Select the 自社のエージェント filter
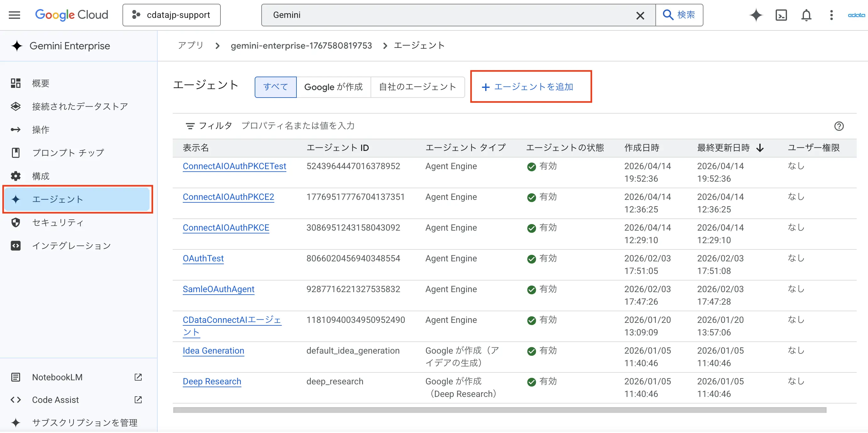Screen dimensions: 868x433 (x=418, y=87)
